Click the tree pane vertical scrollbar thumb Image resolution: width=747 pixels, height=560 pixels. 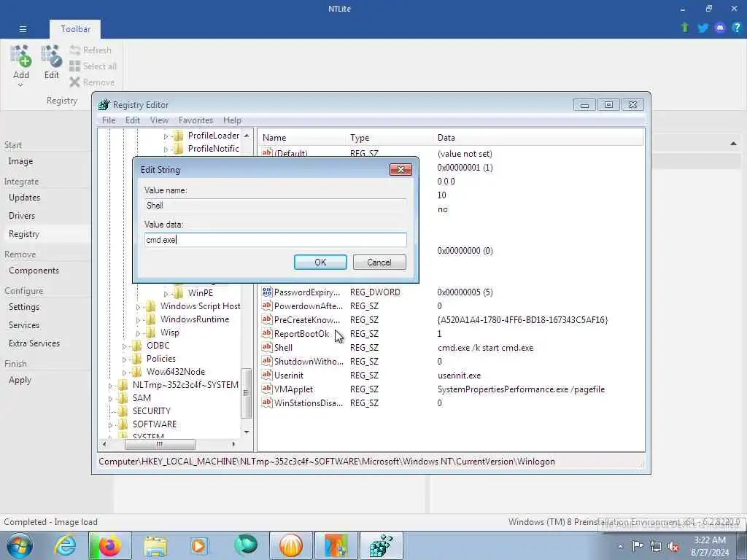click(x=247, y=393)
